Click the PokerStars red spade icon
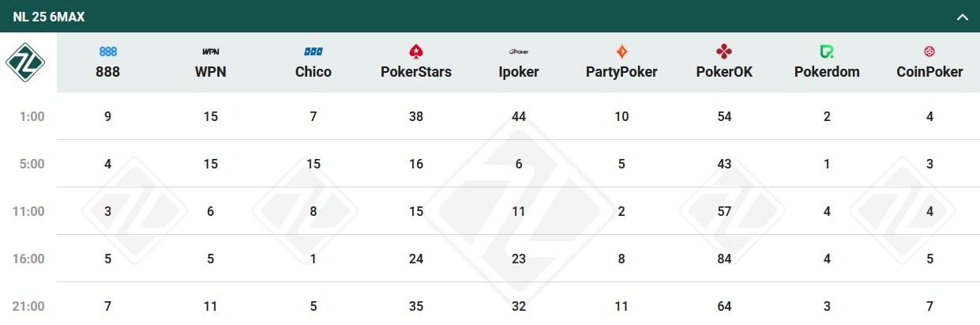Viewport: 980px width, 325px height. coord(416,52)
